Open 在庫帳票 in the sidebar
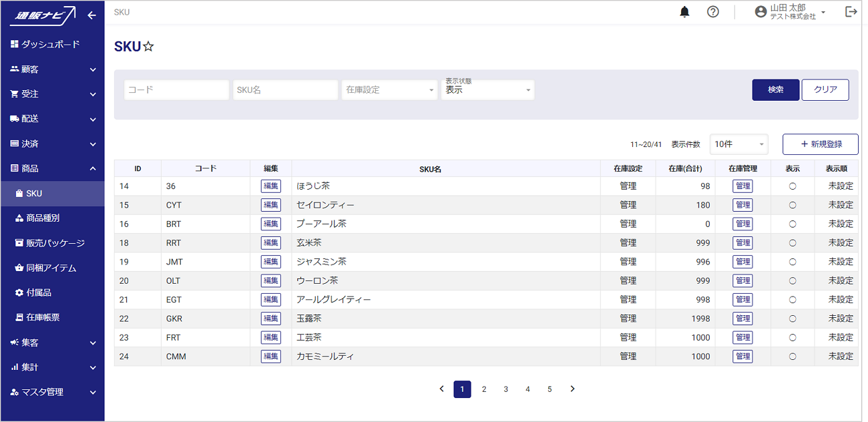868x422 pixels. 43,318
